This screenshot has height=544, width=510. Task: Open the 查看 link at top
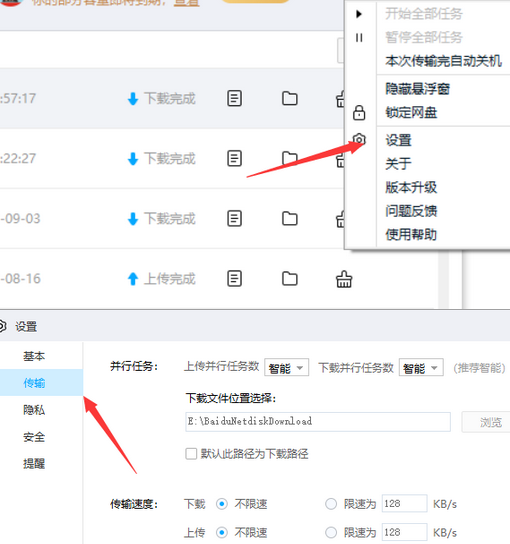[x=187, y=3]
